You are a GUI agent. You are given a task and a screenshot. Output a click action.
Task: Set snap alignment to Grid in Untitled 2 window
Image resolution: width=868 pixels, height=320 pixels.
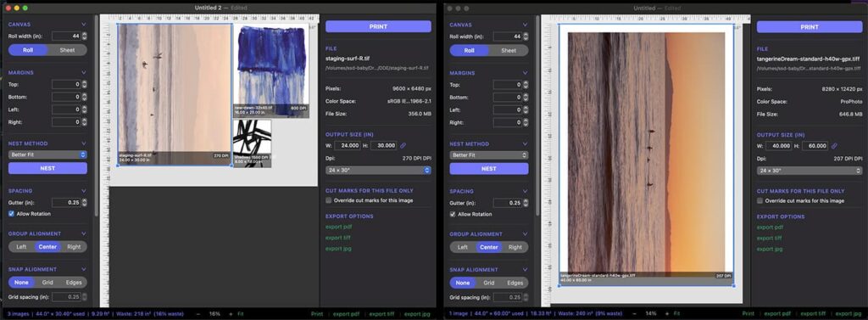click(47, 283)
